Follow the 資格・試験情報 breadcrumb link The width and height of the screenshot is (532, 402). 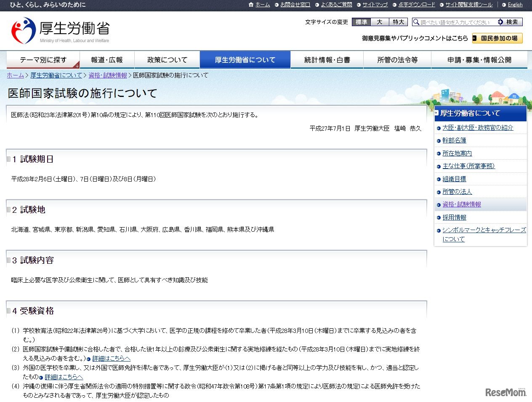[108, 75]
